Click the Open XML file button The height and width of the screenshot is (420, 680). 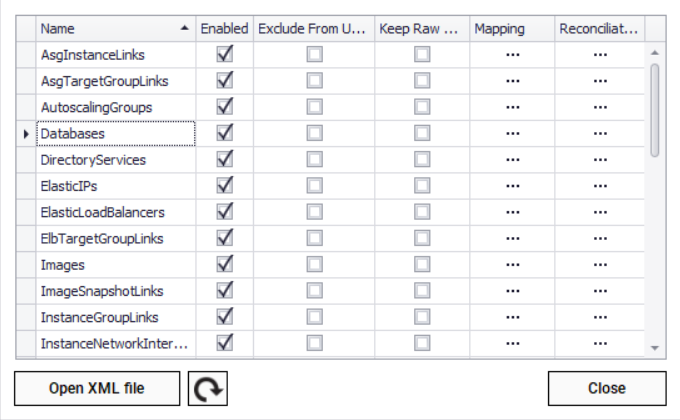[97, 389]
